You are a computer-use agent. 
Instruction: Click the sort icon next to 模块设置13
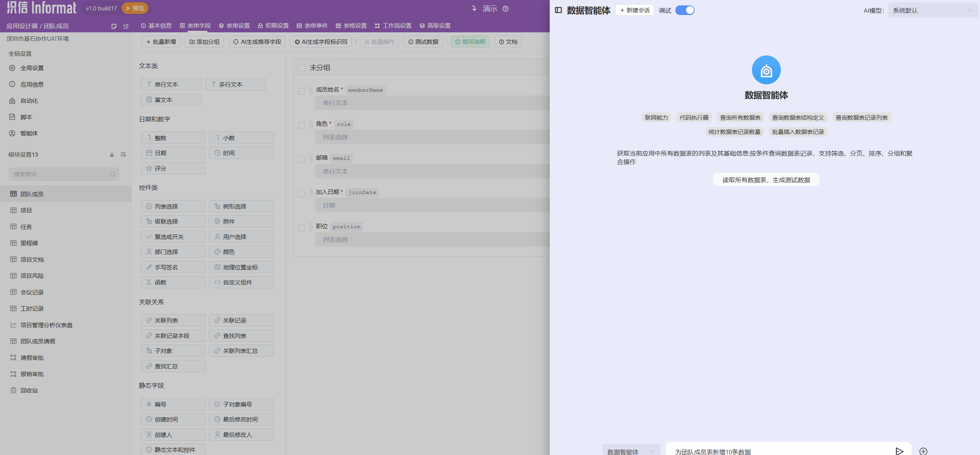(112, 154)
